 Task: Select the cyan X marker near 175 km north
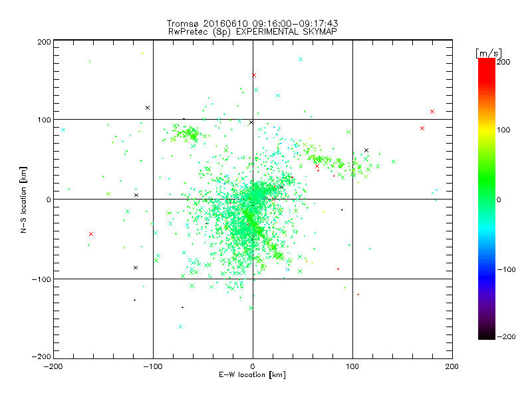(x=301, y=59)
